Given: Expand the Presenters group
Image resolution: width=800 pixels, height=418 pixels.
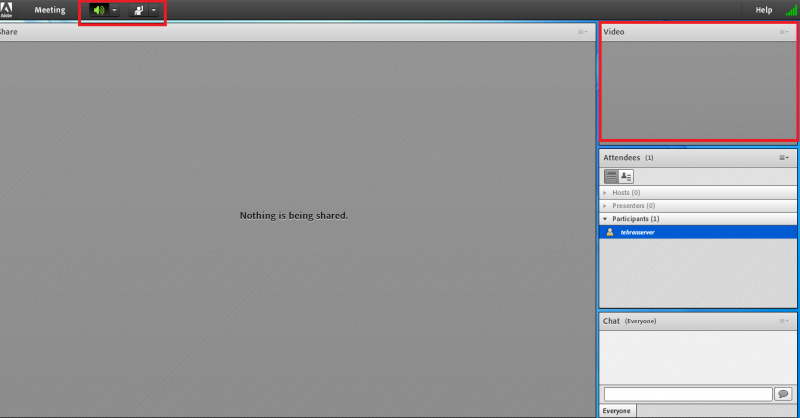Looking at the screenshot, I should pyautogui.click(x=605, y=205).
